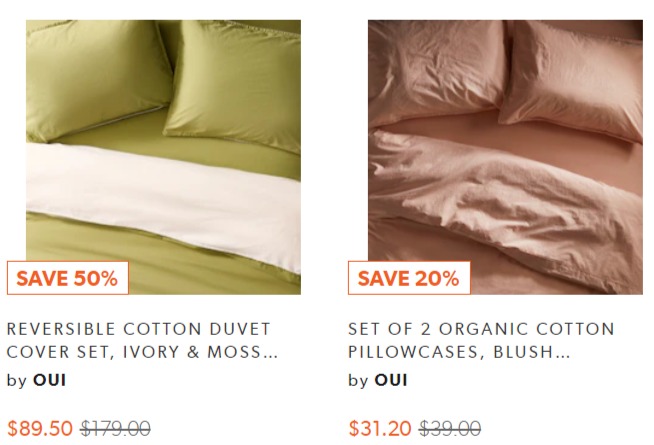The height and width of the screenshot is (445, 654).
Task: Click the $31.20 sale price
Action: pyautogui.click(x=380, y=428)
